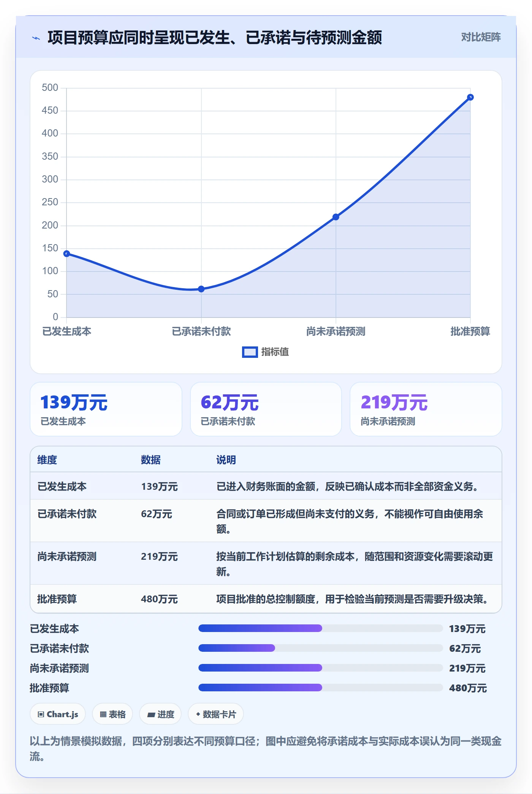Click the 139万元 value beside progress bar
The height and width of the screenshot is (794, 532).
coord(467,629)
